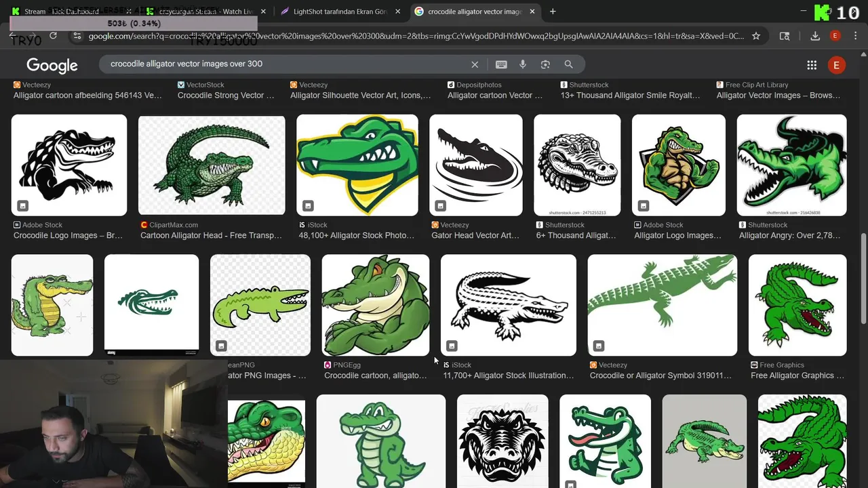The width and height of the screenshot is (868, 488).
Task: Search by image with Lens icon
Action: [545, 64]
